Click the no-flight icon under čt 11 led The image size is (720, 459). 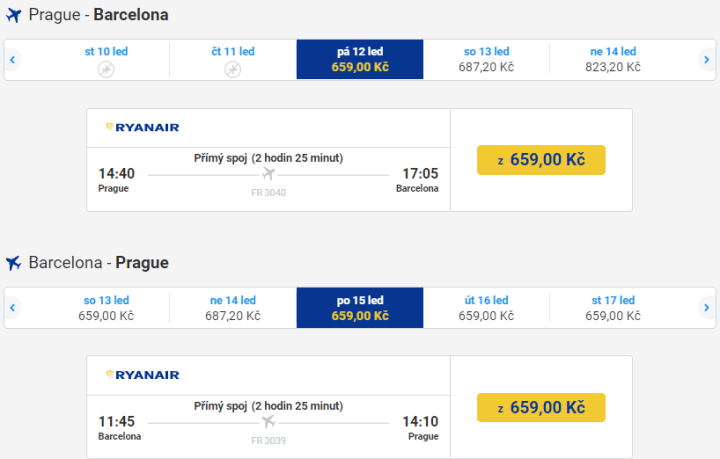point(233,69)
